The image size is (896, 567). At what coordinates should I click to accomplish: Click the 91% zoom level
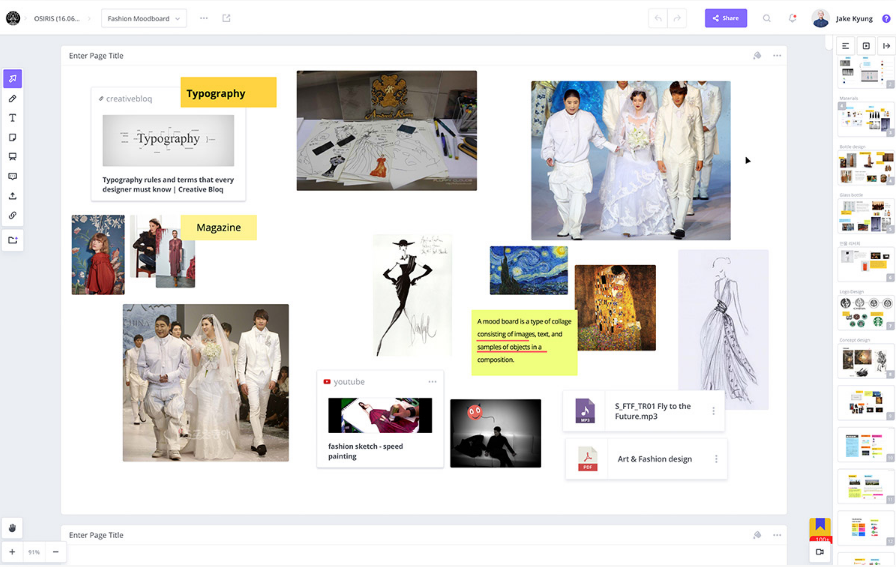pos(34,552)
